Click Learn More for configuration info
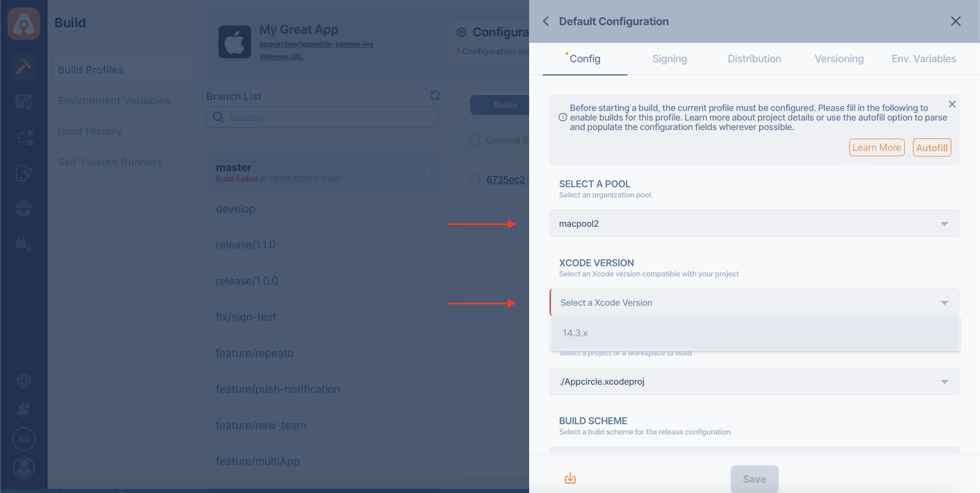The image size is (980, 493). [876, 146]
